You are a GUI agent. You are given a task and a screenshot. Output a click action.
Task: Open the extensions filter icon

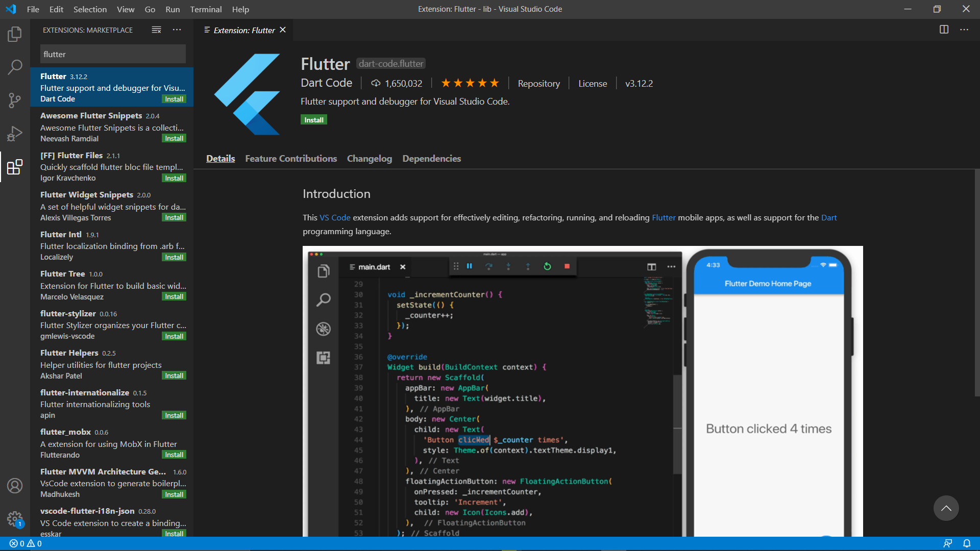(156, 30)
